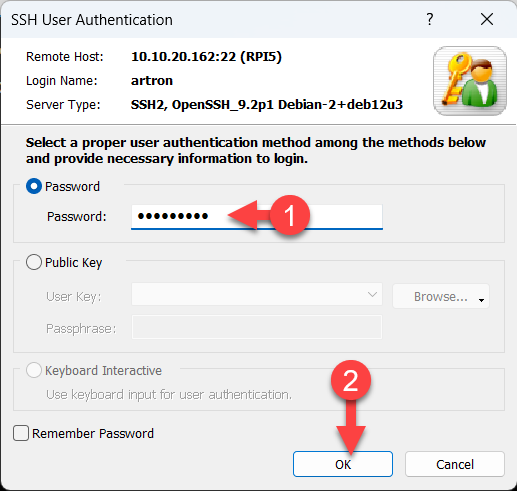
Task: Close the SSH User Authentication dialog
Action: point(487,19)
